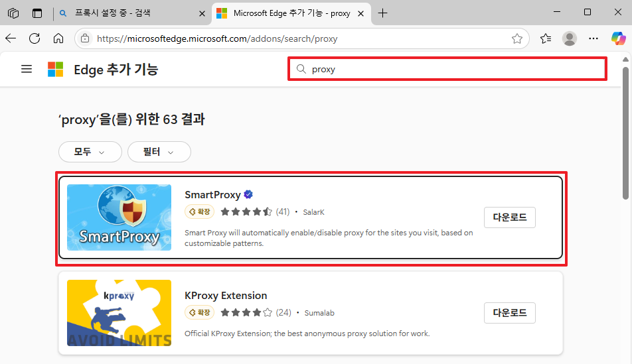Reload the page with the refresh icon

tap(35, 38)
